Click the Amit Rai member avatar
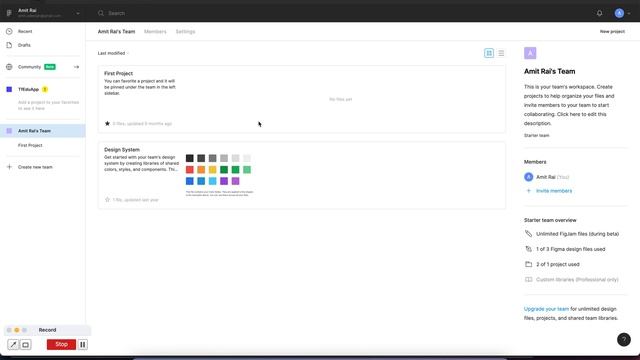Screen dimensions: 640x360 pos(529,177)
